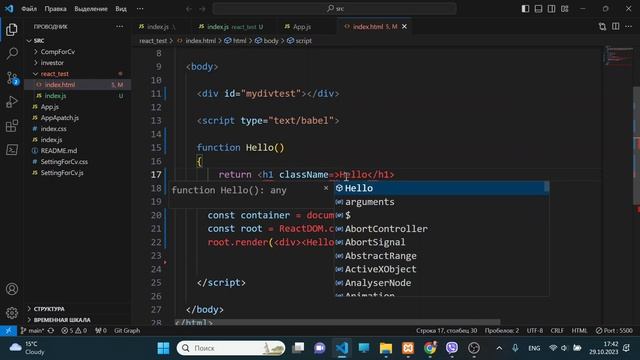Toggle bottom panel layout icon
Screen dimensions: 640x360
[538, 9]
